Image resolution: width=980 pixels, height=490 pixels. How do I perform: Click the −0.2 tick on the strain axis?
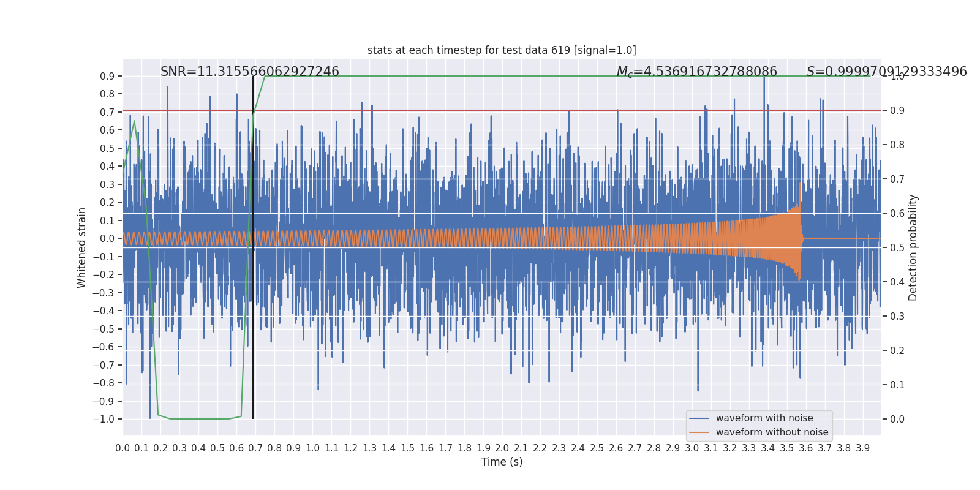tap(104, 275)
